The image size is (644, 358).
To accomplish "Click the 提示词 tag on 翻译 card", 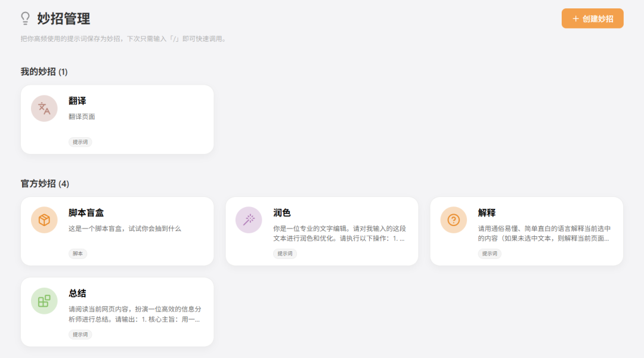I will [x=80, y=142].
